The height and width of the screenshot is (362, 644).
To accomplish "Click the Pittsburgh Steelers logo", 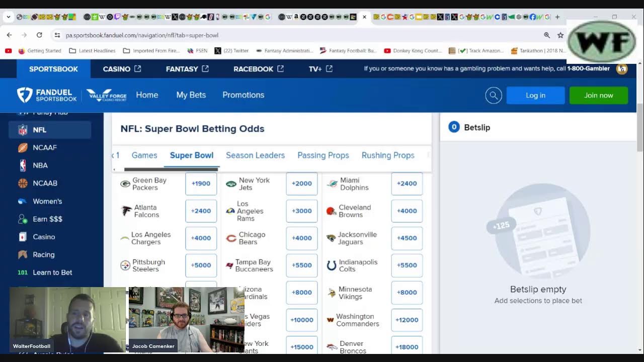I will [x=125, y=265].
